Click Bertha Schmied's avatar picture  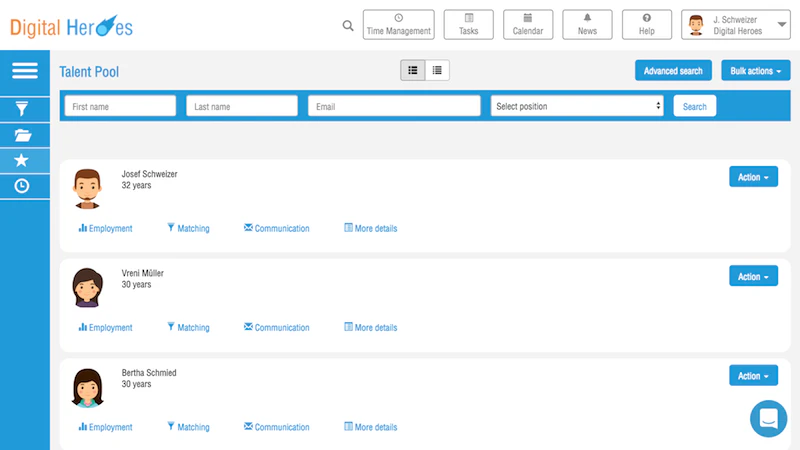pyautogui.click(x=87, y=388)
